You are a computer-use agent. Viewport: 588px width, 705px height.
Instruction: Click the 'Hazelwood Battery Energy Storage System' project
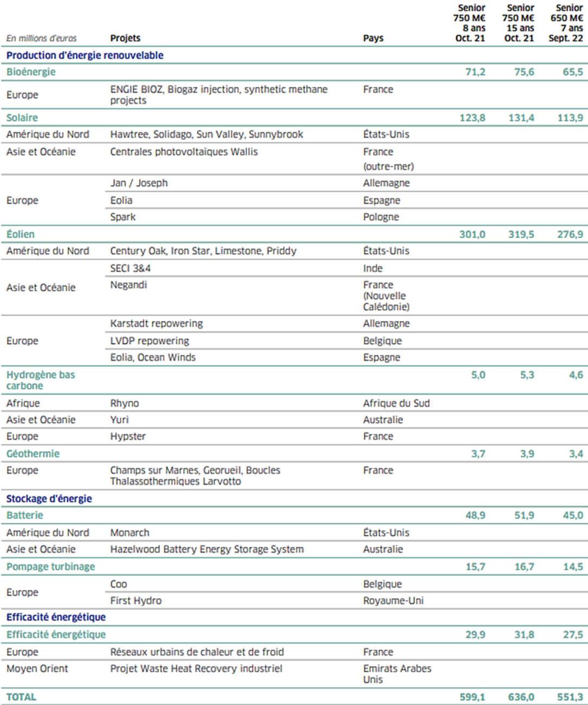point(206,549)
